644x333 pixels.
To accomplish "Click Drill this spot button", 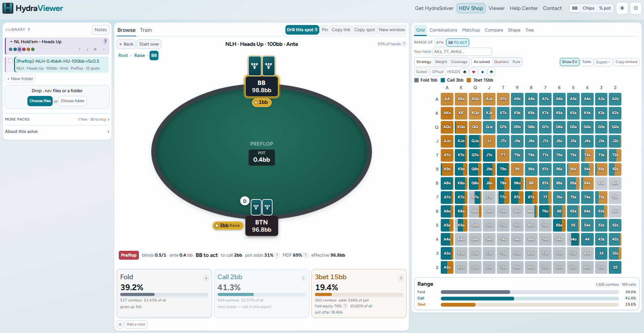I will [302, 30].
